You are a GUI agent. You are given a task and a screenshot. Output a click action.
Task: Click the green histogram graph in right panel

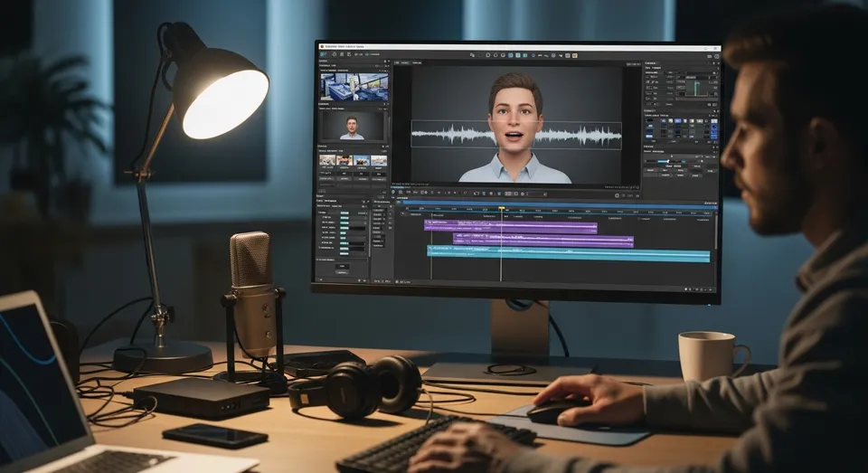tap(695, 88)
